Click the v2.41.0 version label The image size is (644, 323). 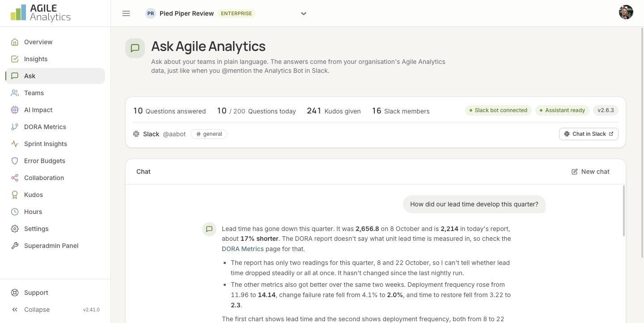click(91, 310)
